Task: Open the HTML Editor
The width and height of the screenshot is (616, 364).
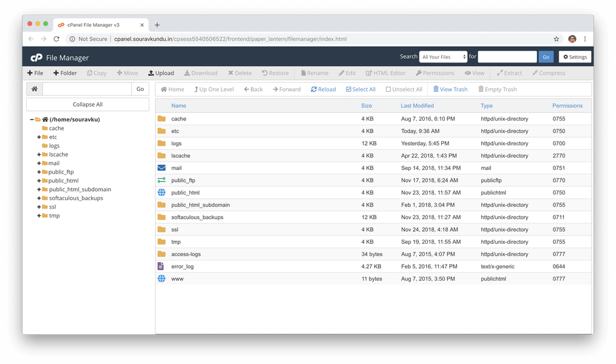Action: 385,73
